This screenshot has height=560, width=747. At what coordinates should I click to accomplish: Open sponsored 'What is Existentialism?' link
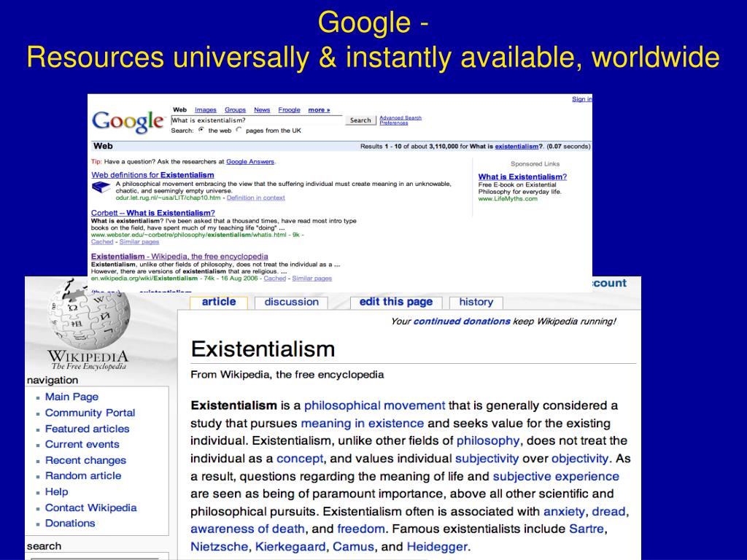point(522,176)
